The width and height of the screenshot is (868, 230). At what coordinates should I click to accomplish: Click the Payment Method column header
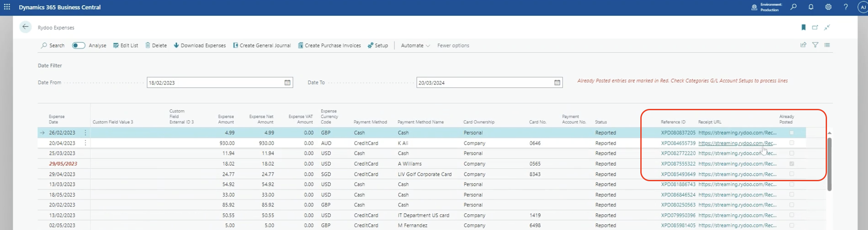tap(370, 122)
